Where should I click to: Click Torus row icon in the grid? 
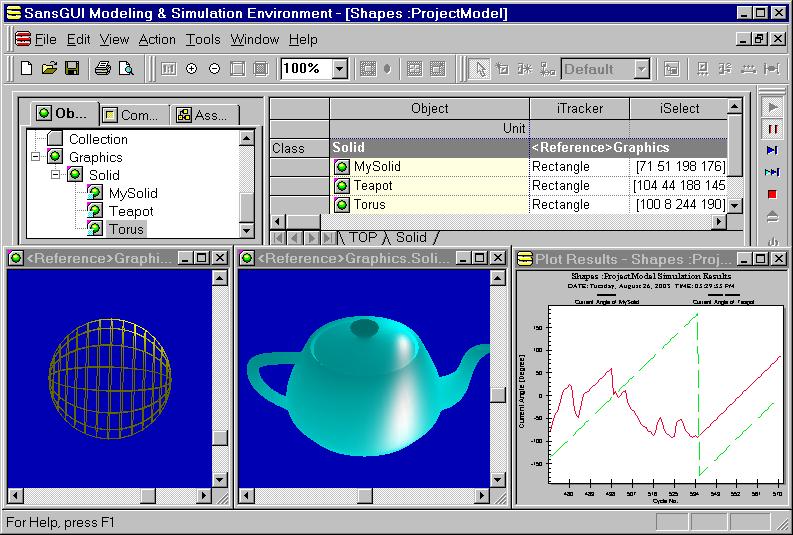pyautogui.click(x=342, y=205)
